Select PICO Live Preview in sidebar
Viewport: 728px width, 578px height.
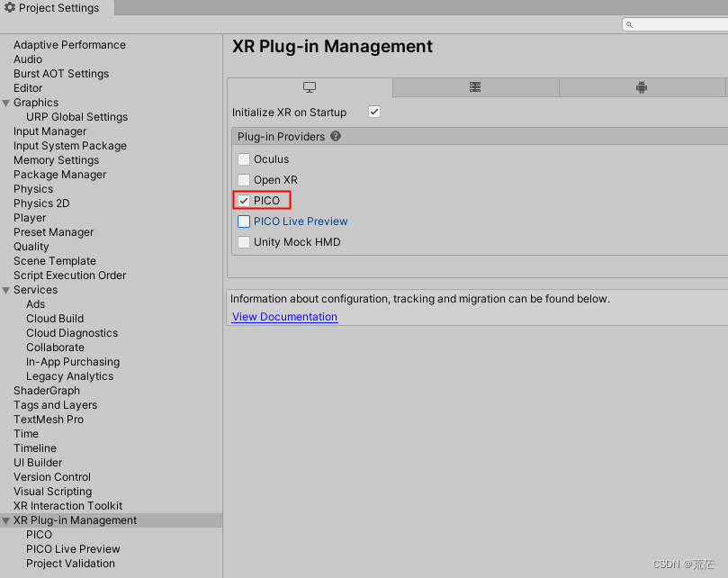tap(74, 549)
